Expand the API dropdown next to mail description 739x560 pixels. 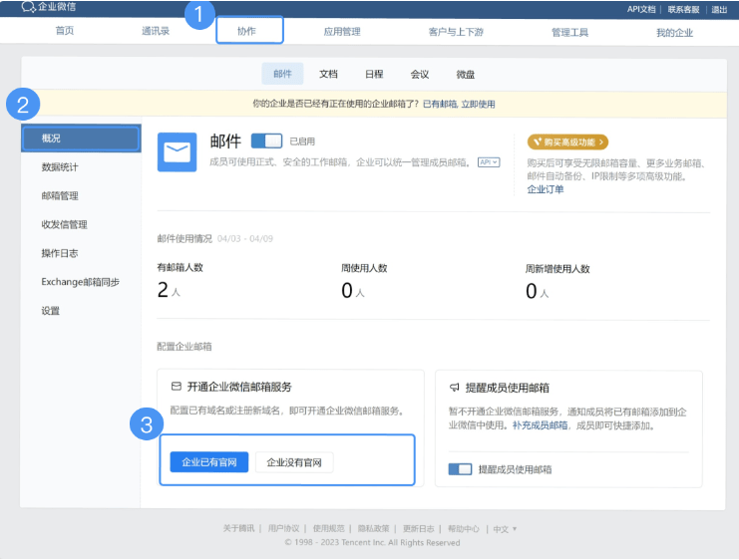point(488,161)
